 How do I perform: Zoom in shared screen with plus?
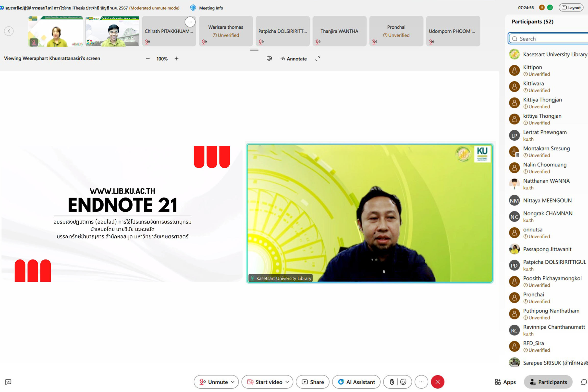[176, 59]
